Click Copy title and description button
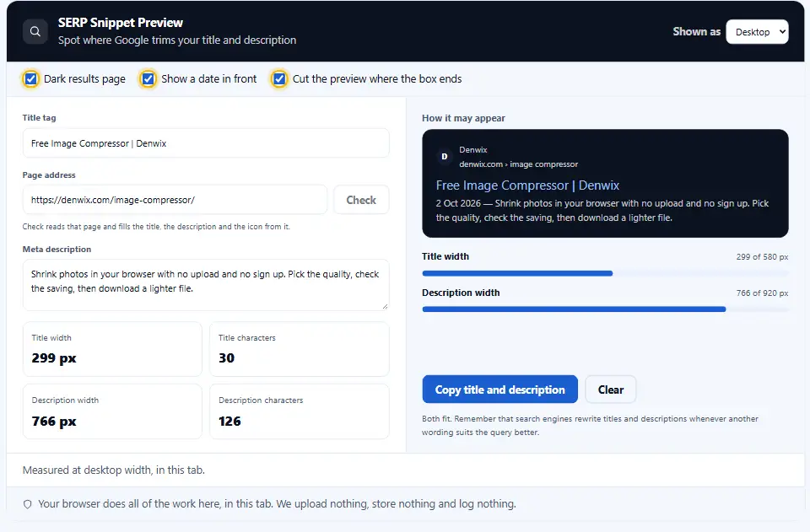 [499, 390]
